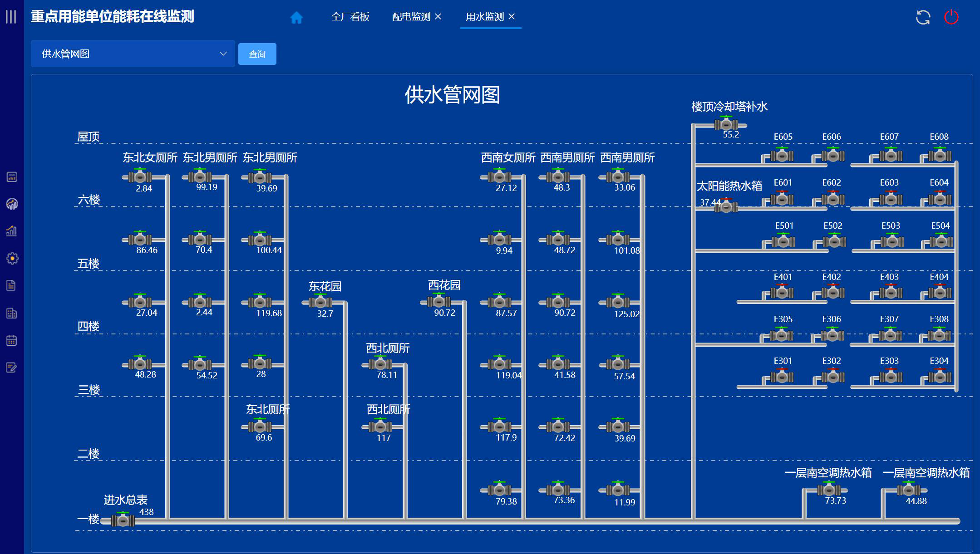This screenshot has width=980, height=554.
Task: Open the edit note sidebar icon
Action: coord(12,368)
